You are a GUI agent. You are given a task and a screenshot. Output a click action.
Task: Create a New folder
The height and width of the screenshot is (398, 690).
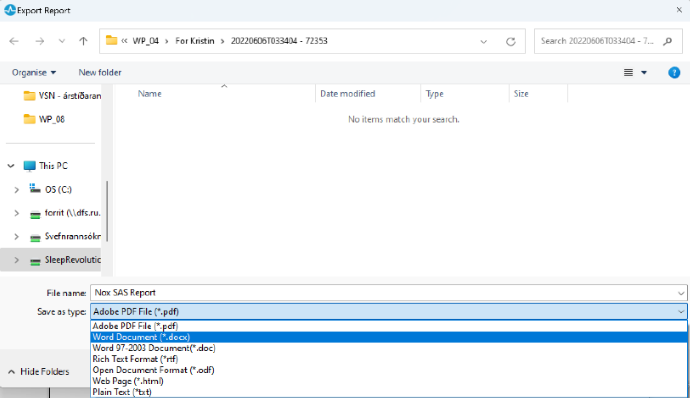pos(100,73)
